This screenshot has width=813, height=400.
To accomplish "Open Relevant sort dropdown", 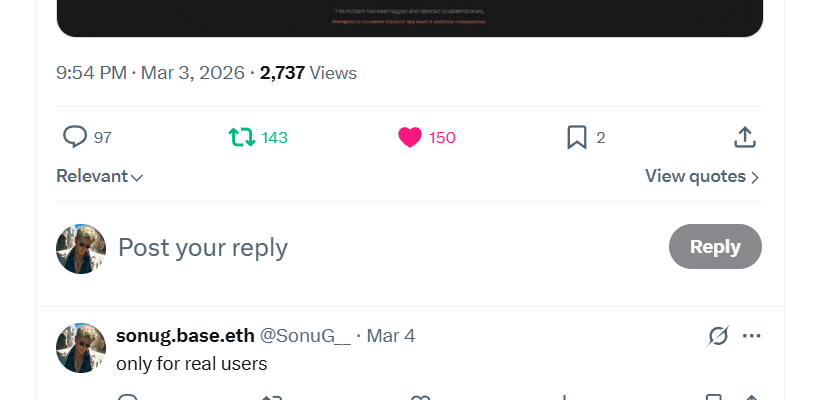I will [99, 176].
